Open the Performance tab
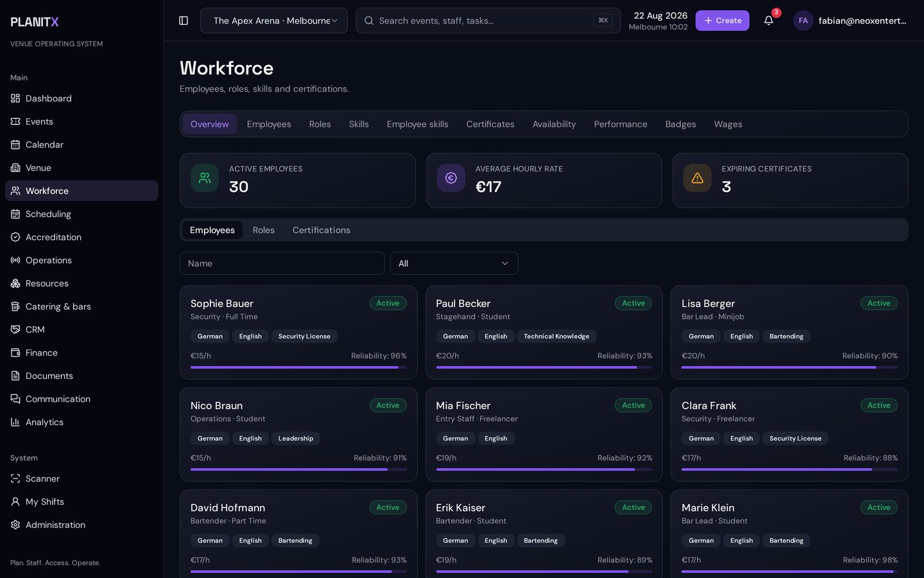Screen dimensions: 924x578 pos(620,124)
